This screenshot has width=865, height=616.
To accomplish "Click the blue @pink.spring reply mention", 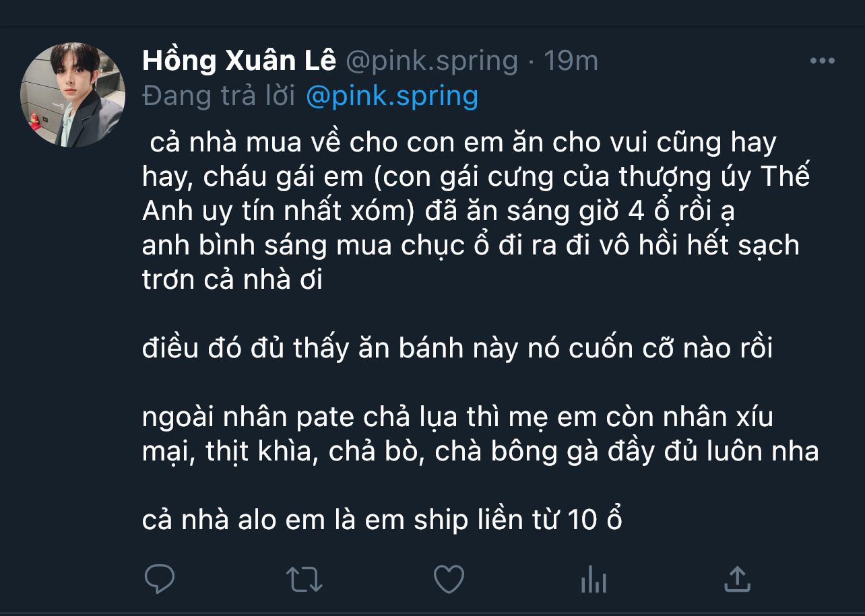I will [391, 96].
